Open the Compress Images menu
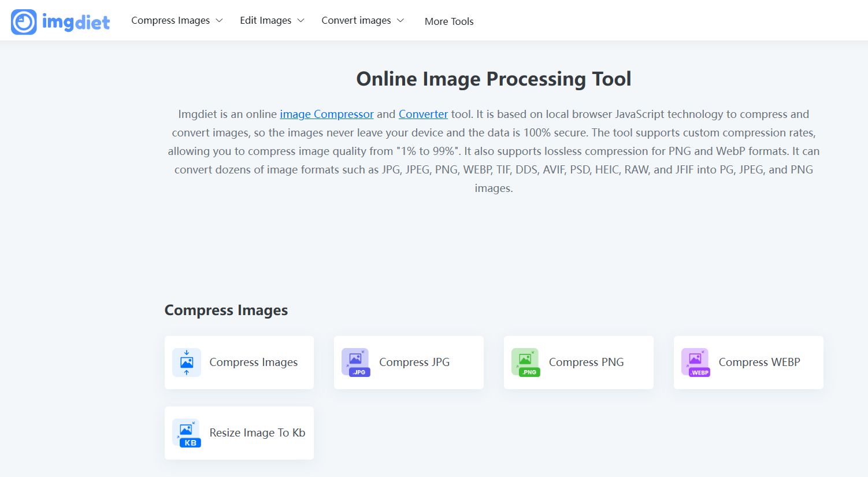Image resolution: width=868 pixels, height=477 pixels. tap(170, 20)
